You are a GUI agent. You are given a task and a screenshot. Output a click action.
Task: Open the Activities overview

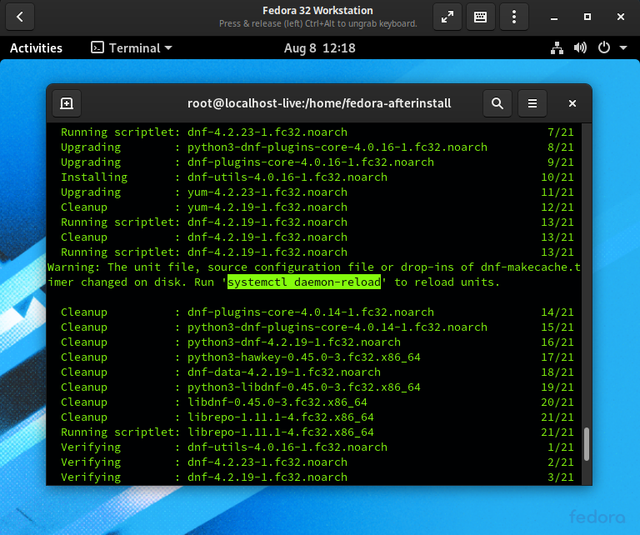(x=36, y=48)
